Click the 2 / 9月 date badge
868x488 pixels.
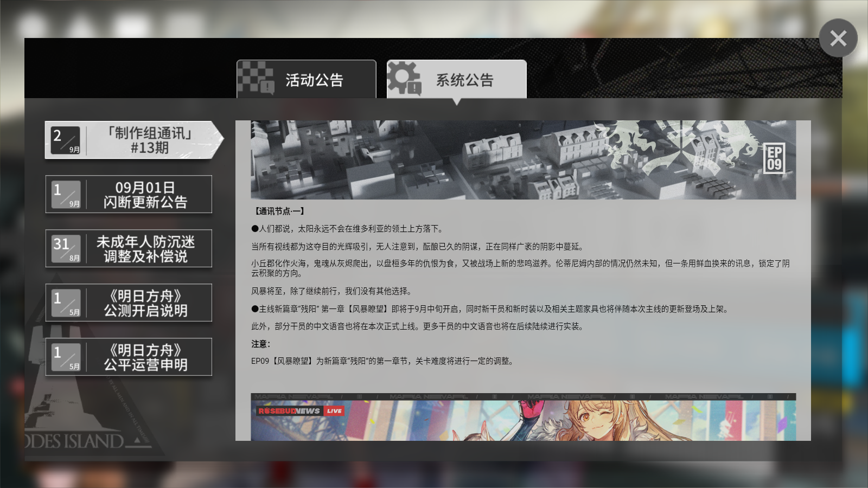pyautogui.click(x=66, y=140)
